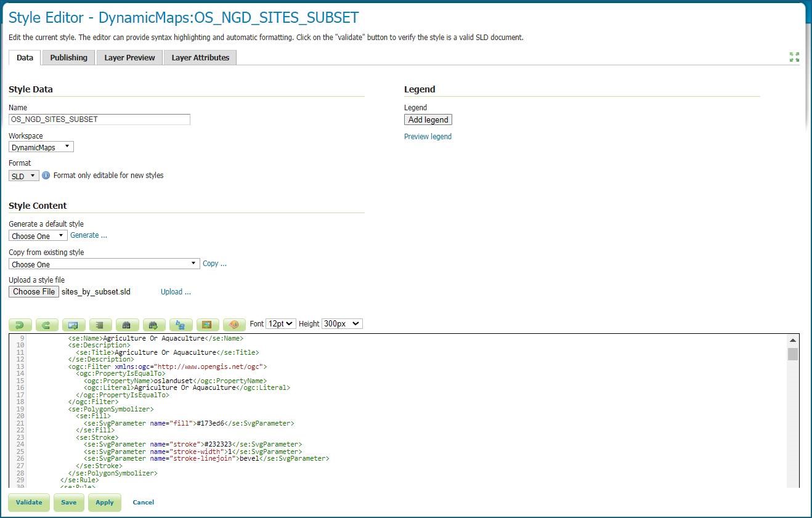Click the Redo icon in editor toolbar
This screenshot has width=812, height=518.
click(47, 324)
